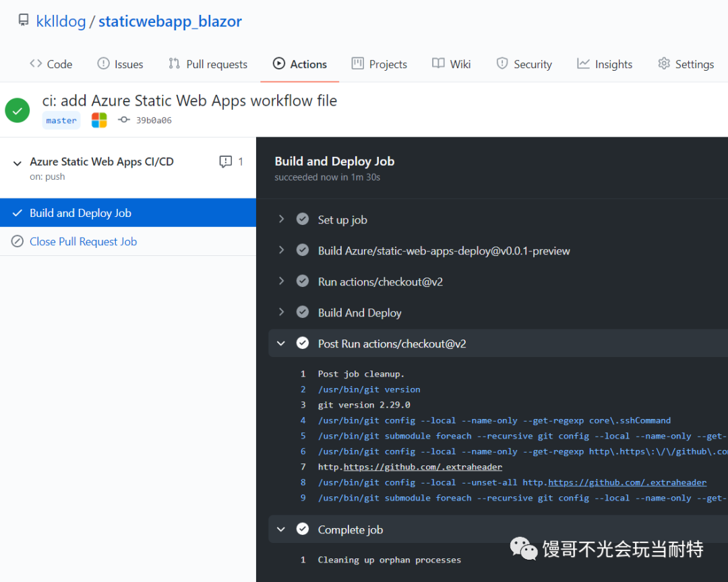728x582 pixels.
Task: Click the 'Post job cleanup.' log line
Action: (361, 374)
